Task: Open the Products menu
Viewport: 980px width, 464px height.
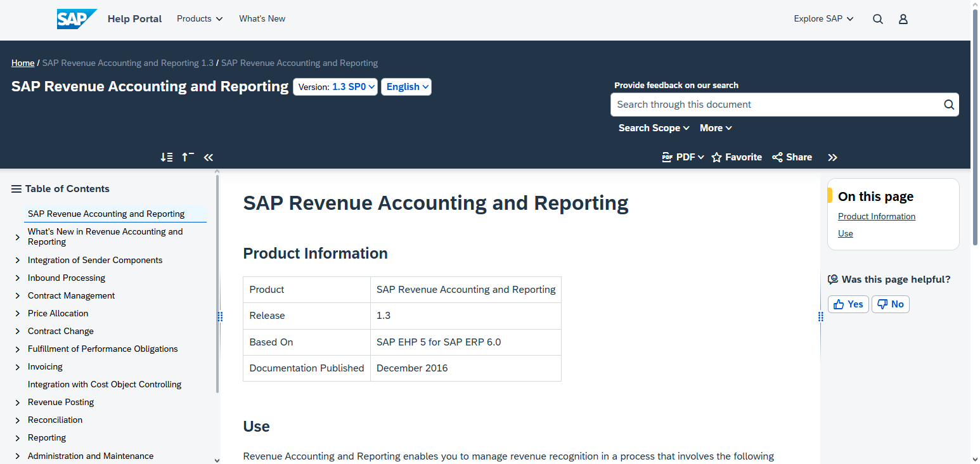Action: click(x=200, y=19)
